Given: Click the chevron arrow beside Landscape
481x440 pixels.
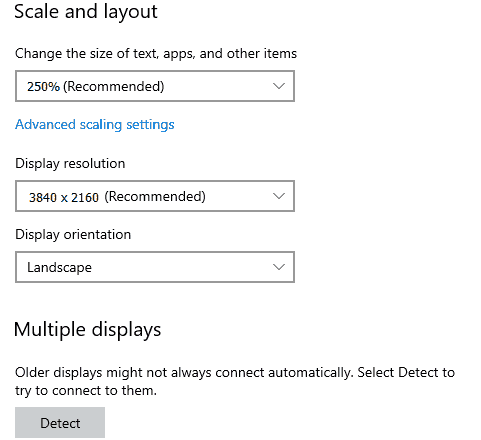Looking at the screenshot, I should (x=279, y=267).
